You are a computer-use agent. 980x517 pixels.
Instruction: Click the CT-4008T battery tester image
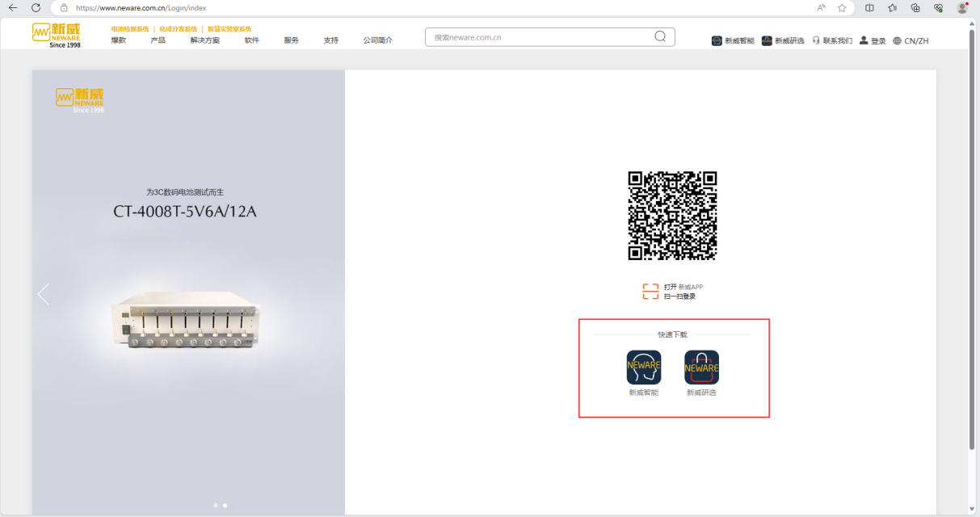(x=184, y=319)
